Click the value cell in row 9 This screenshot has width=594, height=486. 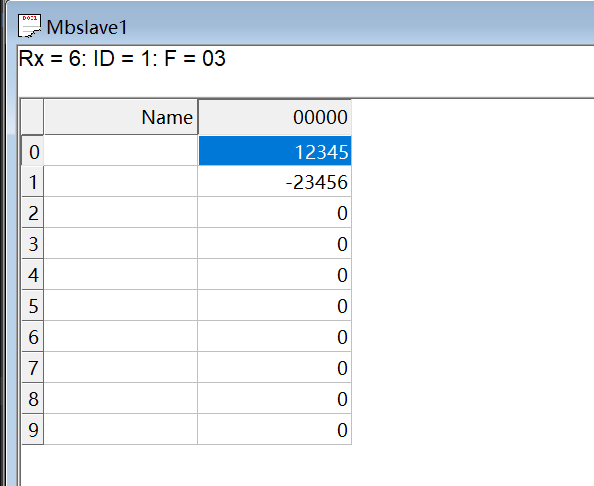(275, 430)
